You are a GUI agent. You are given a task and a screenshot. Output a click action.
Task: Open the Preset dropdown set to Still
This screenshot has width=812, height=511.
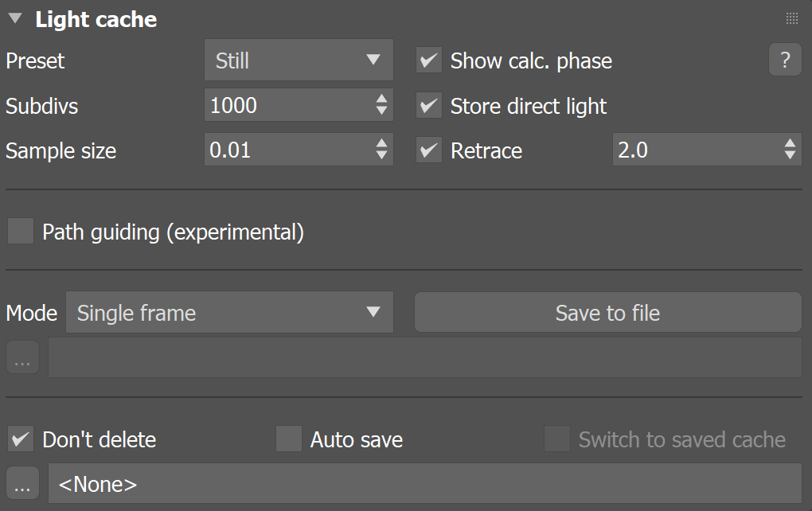click(x=299, y=60)
